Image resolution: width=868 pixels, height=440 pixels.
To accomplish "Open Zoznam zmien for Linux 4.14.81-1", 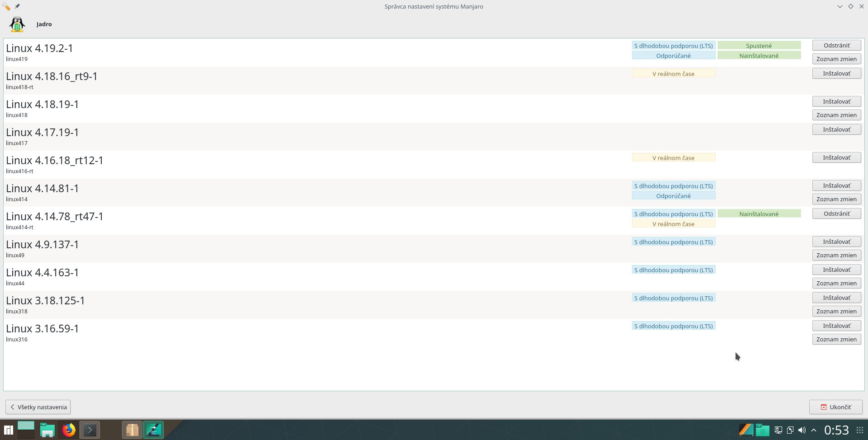I will [837, 199].
